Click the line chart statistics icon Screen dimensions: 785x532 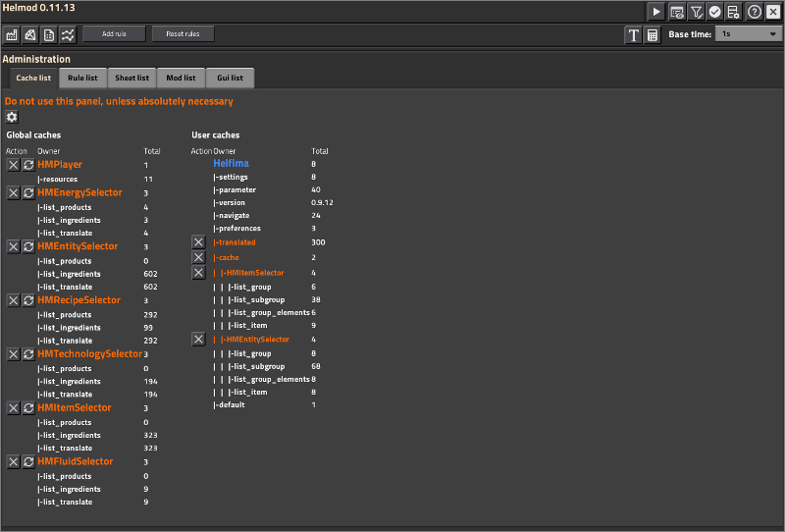coord(67,34)
